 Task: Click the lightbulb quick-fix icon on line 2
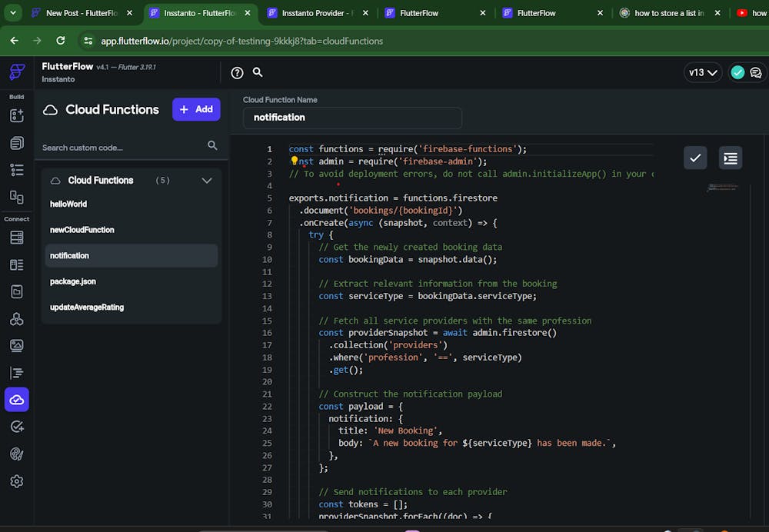coord(294,161)
